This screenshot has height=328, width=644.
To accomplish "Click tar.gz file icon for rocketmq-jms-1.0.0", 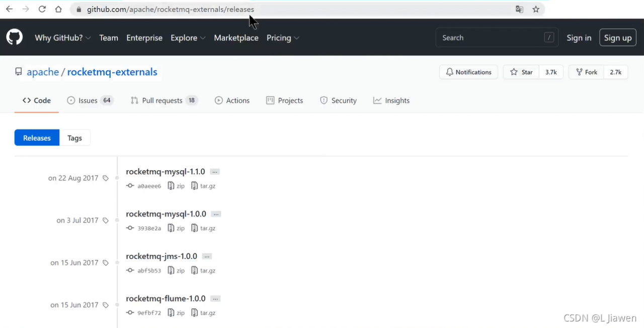I will [195, 271].
